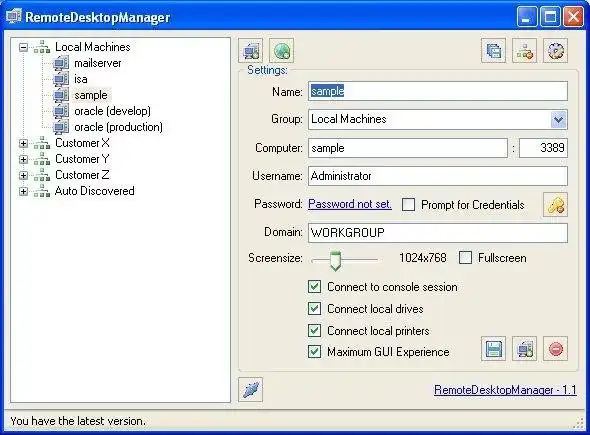
Task: Click the new computer toolbar icon
Action: click(251, 50)
